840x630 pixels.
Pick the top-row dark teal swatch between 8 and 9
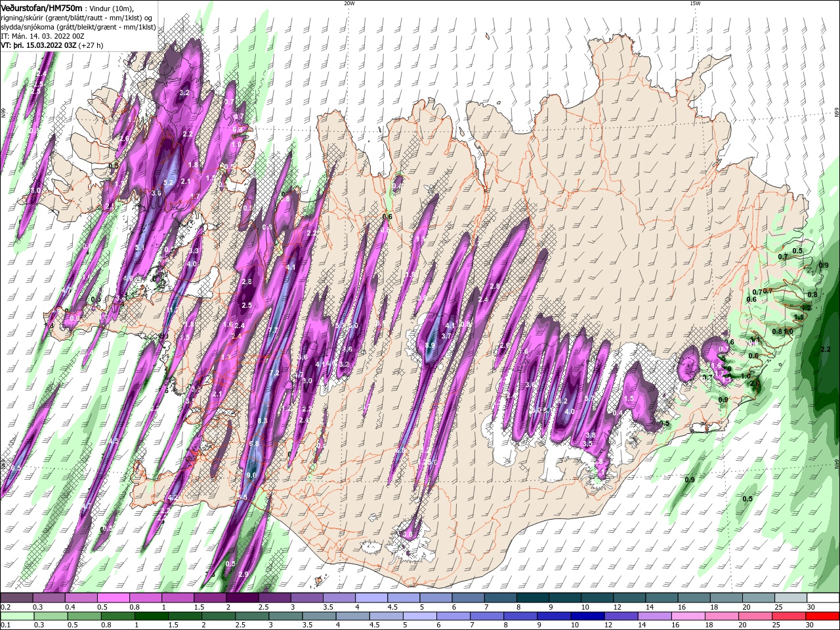point(532,598)
